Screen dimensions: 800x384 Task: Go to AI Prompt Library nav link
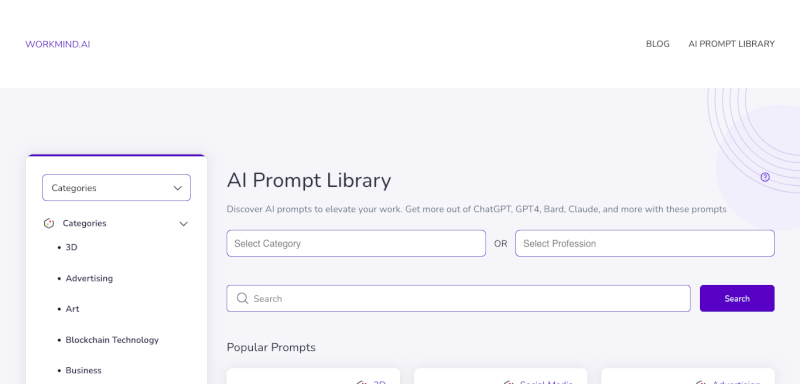731,44
